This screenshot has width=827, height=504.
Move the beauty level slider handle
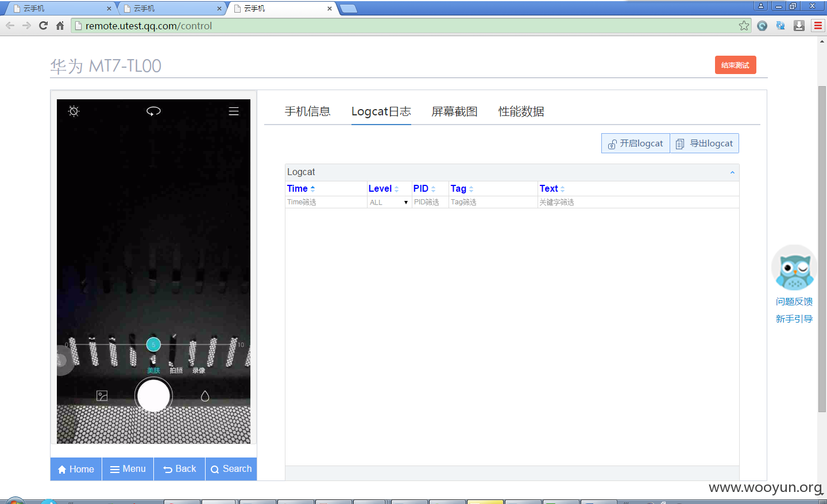[x=153, y=344]
